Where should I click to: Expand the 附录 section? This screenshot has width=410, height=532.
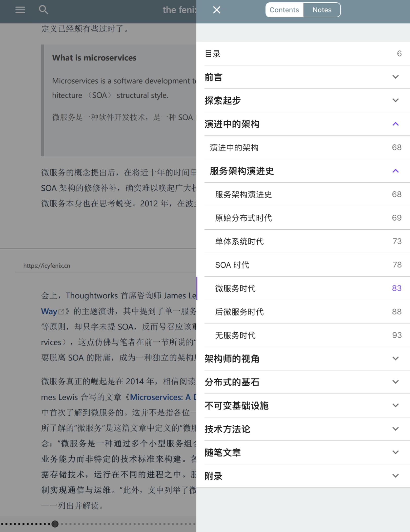tap(395, 476)
